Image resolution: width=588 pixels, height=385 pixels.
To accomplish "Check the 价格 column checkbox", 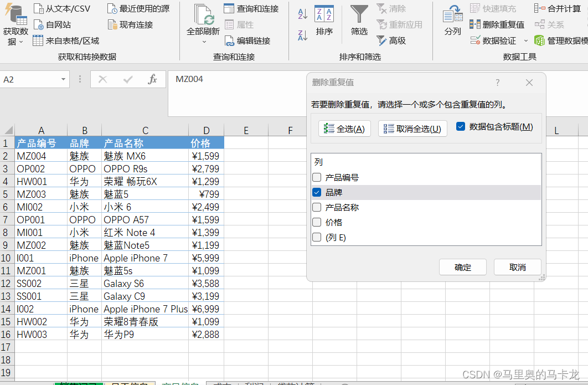I will click(x=317, y=222).
